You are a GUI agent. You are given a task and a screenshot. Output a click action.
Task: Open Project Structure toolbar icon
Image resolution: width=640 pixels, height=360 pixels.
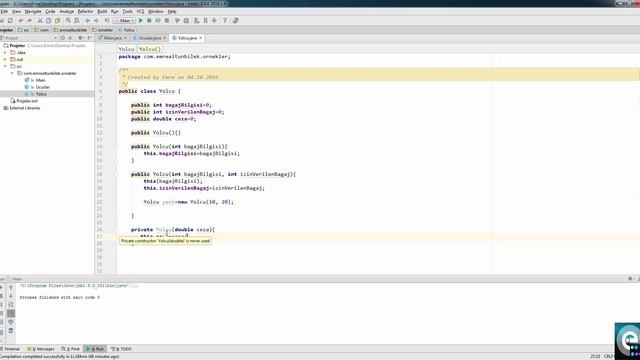[186, 20]
